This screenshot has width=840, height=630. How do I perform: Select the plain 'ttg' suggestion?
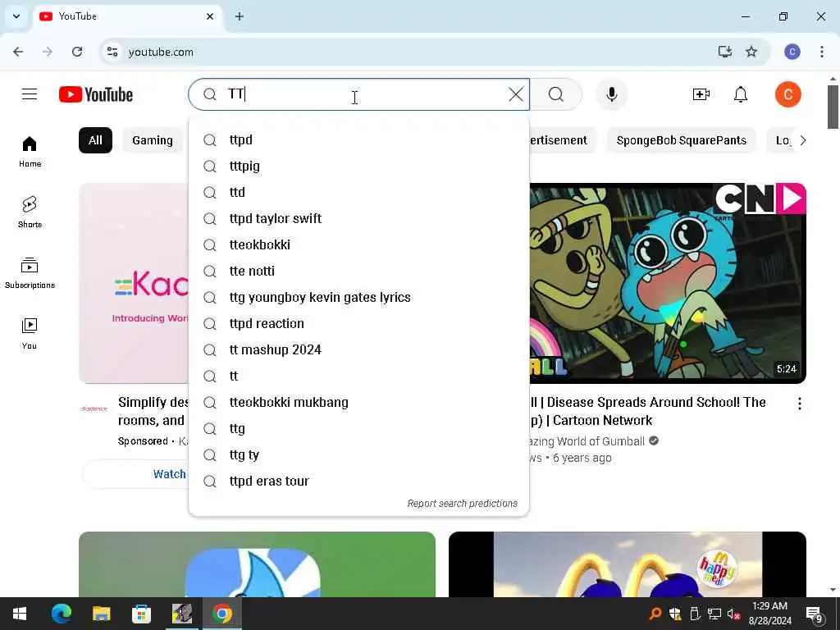point(359,428)
